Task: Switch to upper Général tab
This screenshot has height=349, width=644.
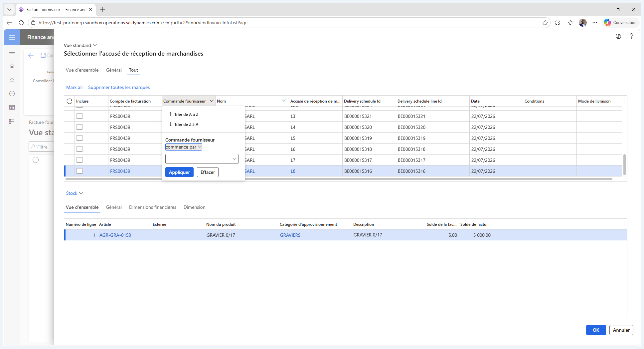Action: 114,70
